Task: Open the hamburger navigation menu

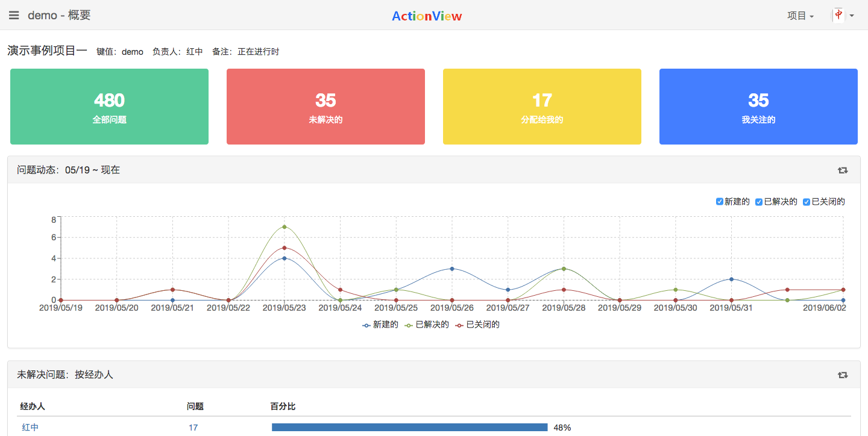Action: point(13,15)
